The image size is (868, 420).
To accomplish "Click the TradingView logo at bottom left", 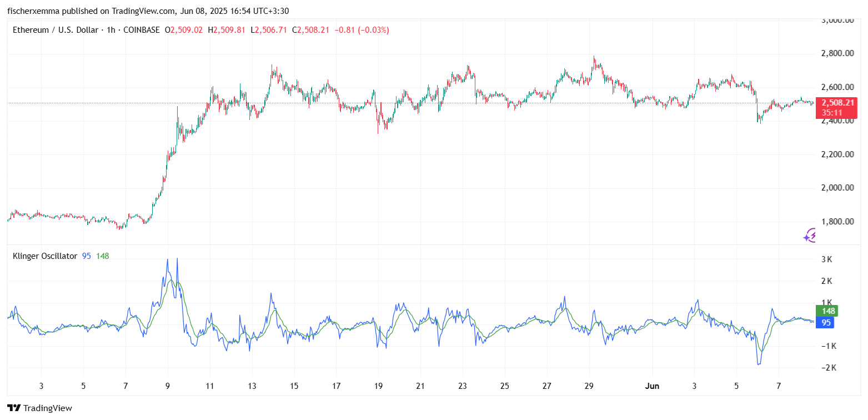I will click(39, 408).
